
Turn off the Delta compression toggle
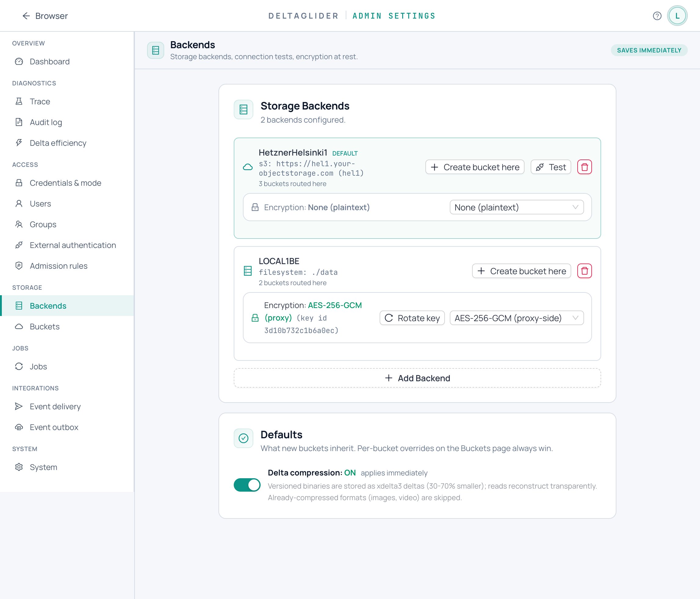247,485
